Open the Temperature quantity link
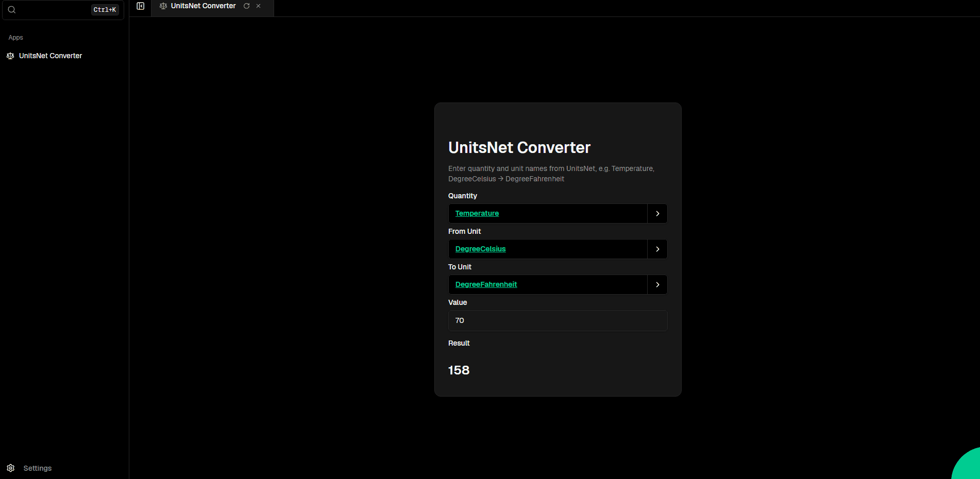The height and width of the screenshot is (479, 980). click(x=477, y=213)
